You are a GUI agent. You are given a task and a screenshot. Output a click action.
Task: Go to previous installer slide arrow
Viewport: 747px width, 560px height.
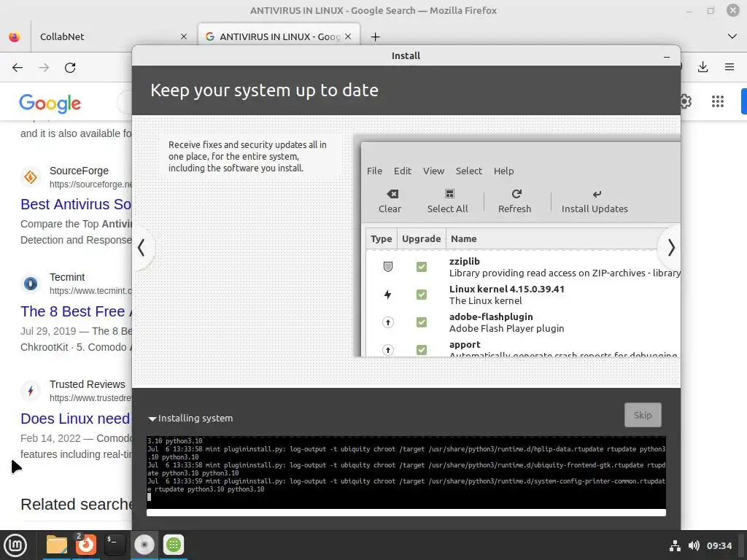[141, 248]
